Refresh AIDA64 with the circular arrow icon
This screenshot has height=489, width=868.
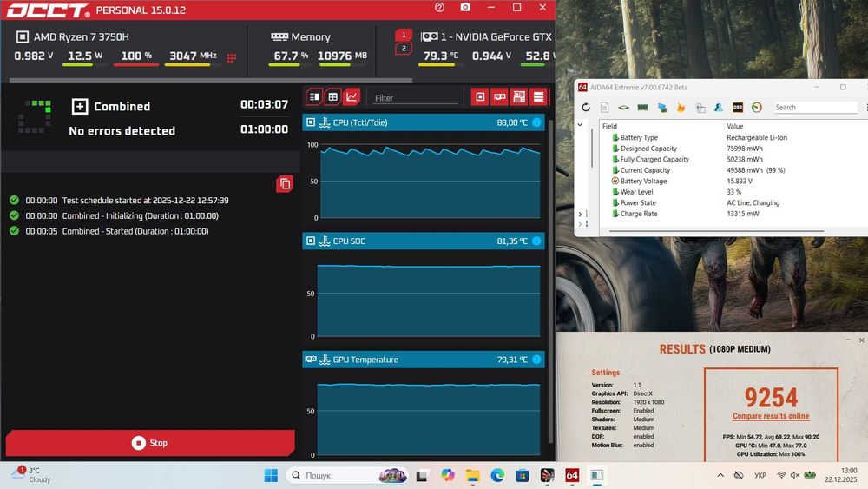point(586,108)
